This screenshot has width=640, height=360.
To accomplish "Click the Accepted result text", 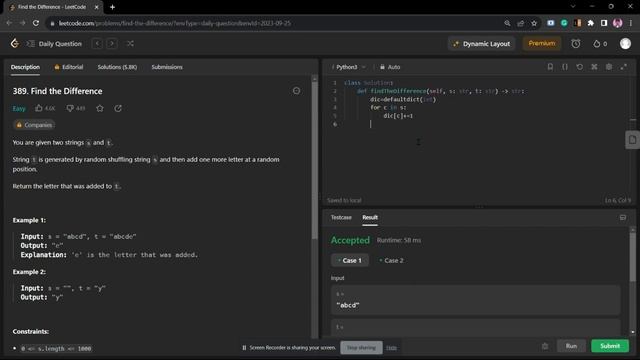I will click(x=350, y=240).
